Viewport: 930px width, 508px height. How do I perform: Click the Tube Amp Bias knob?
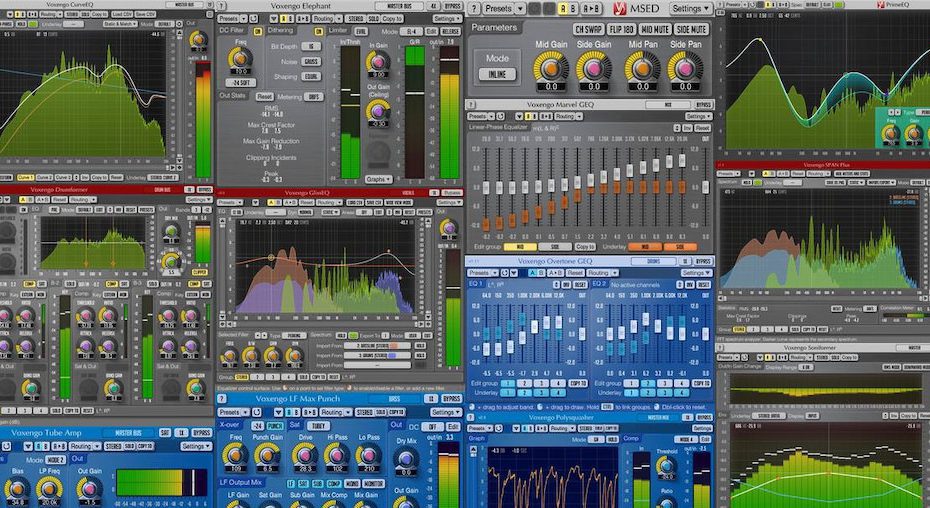pos(15,487)
